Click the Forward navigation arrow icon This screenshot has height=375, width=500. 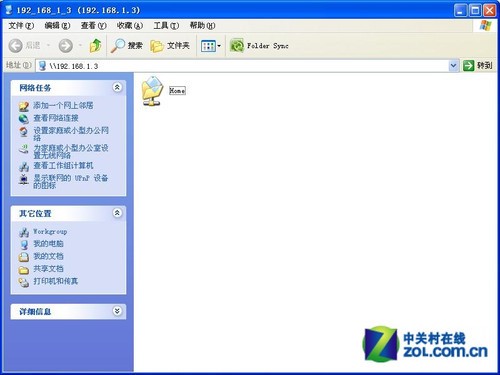click(x=66, y=46)
